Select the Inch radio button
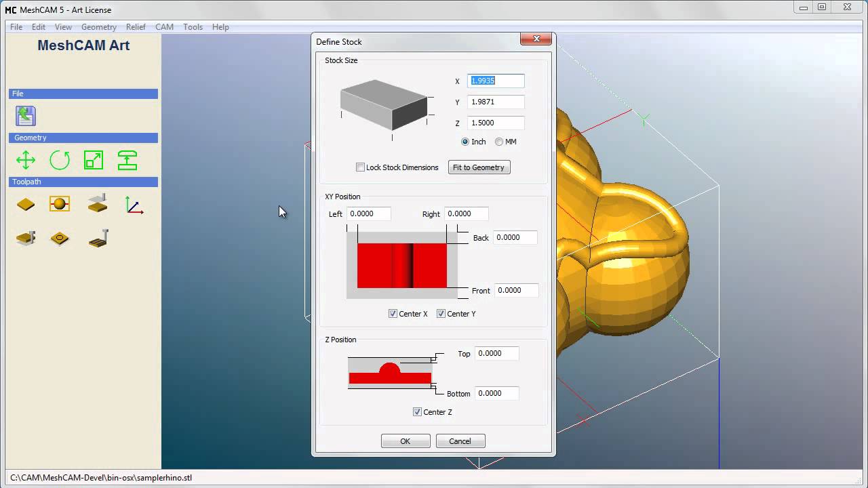 point(465,142)
